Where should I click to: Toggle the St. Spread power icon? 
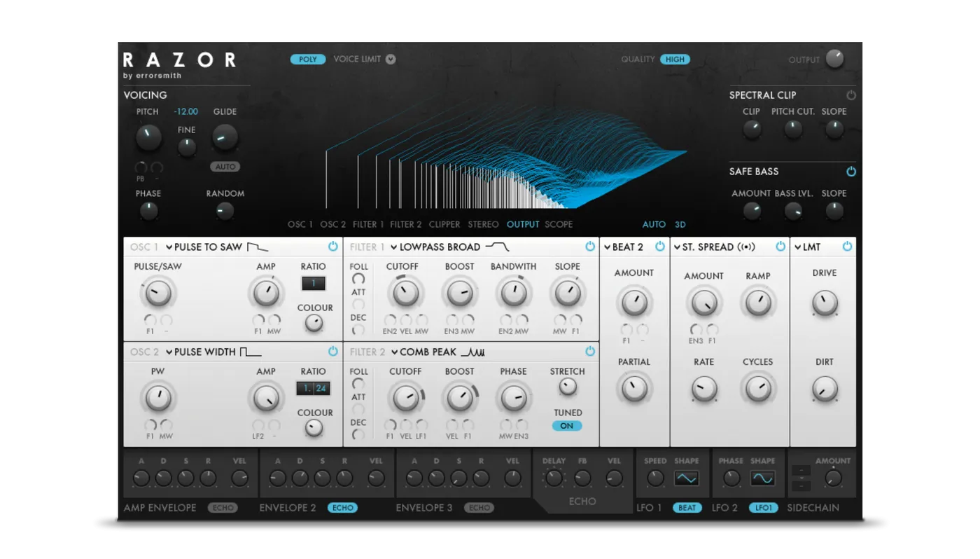(x=780, y=247)
